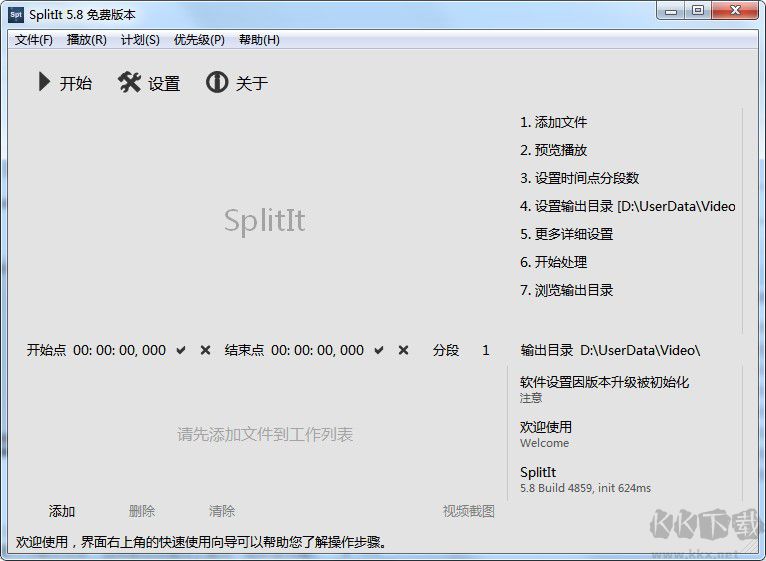The height and width of the screenshot is (561, 766).
Task: Close the SplitIt window
Action: [x=735, y=11]
